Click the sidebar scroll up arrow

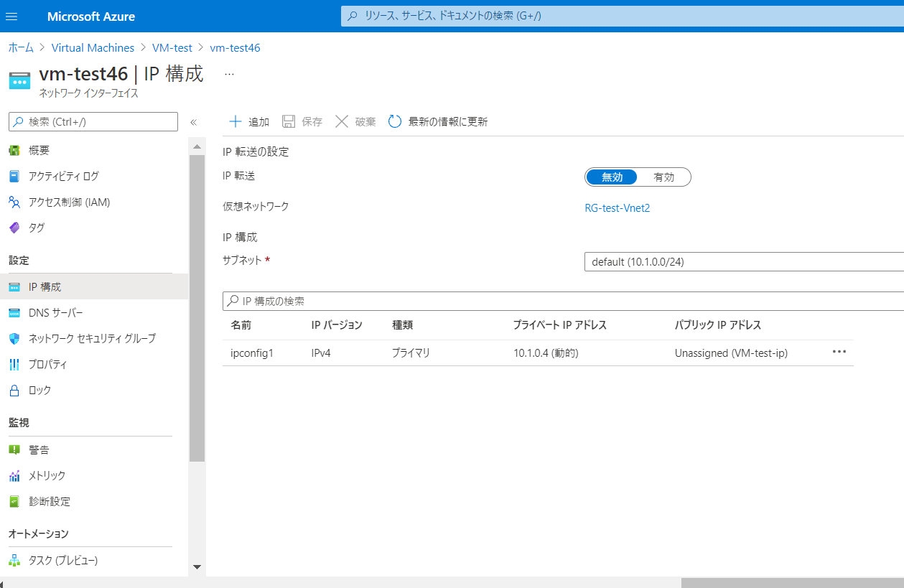pos(197,146)
